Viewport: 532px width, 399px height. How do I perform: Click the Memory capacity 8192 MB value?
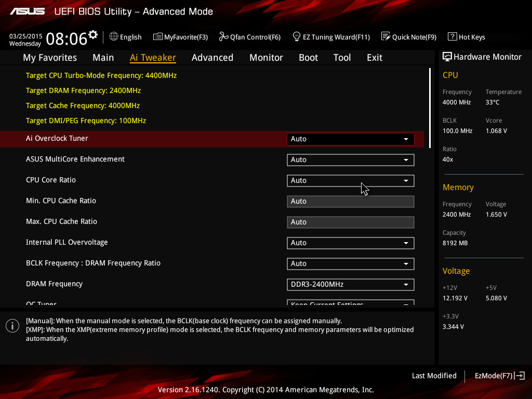click(455, 243)
